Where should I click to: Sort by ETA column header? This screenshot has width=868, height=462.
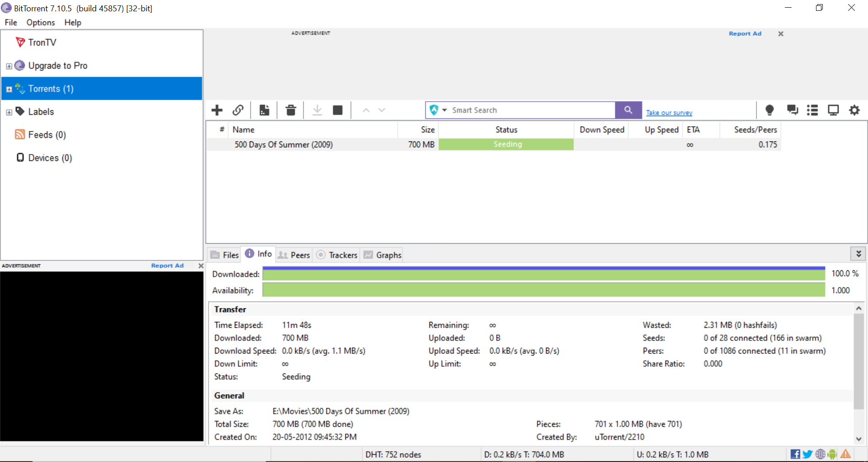coord(701,130)
